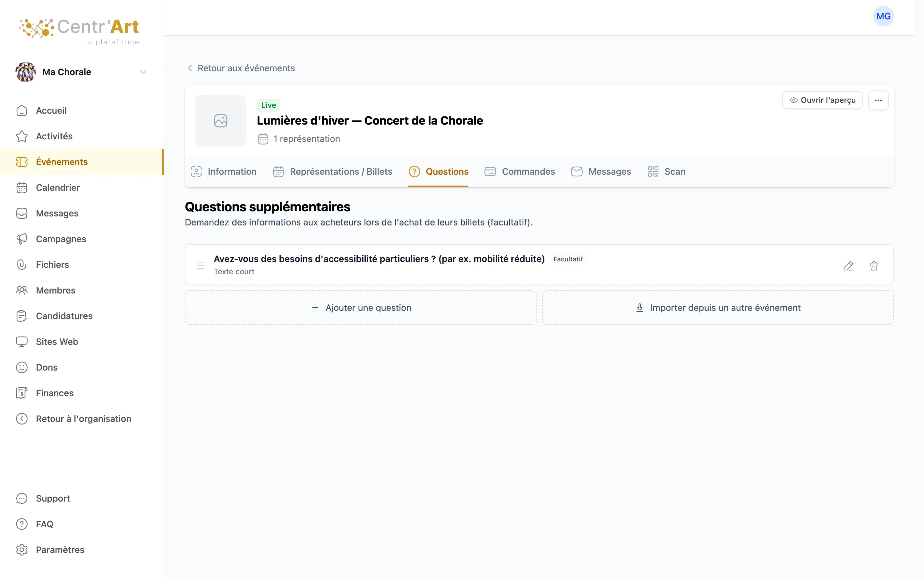Click Ouvrir l'aperçu button
924x578 pixels.
point(822,100)
